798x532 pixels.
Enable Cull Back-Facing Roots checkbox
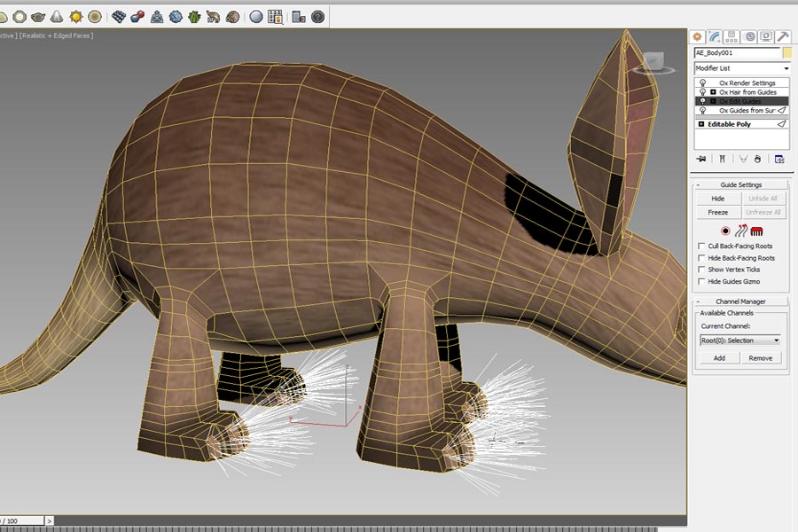(702, 246)
